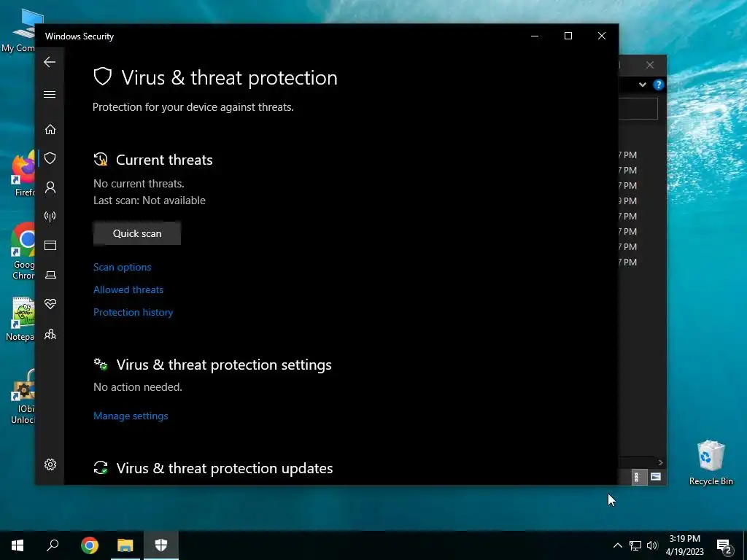Image resolution: width=747 pixels, height=560 pixels.
Task: Click the large shield icon beside page title
Action: 102,76
